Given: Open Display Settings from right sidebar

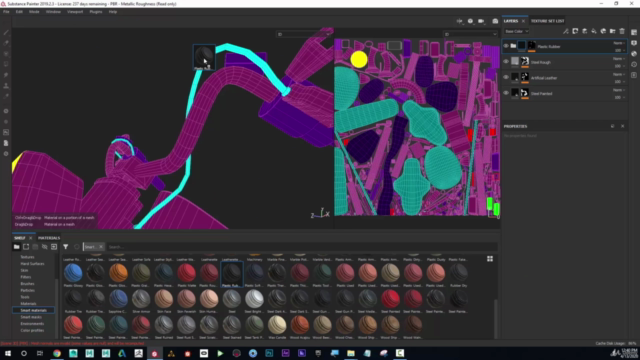Looking at the screenshot, I should click(x=634, y=43).
